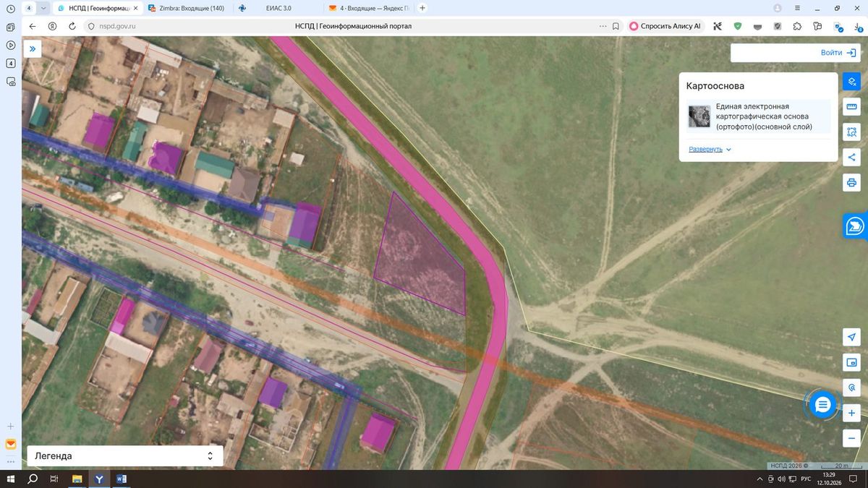Image resolution: width=868 pixels, height=488 pixels.
Task: Open the round chat support button
Action: (x=822, y=405)
